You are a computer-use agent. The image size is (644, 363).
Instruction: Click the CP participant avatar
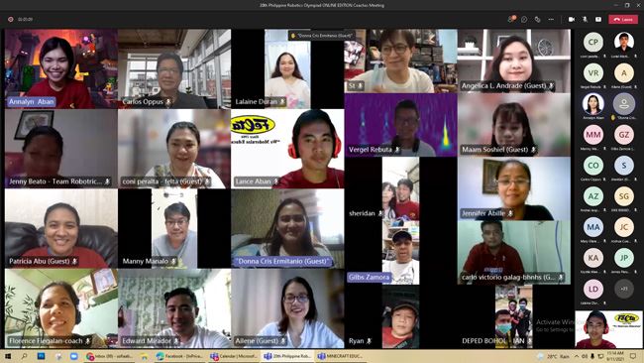[x=593, y=42]
